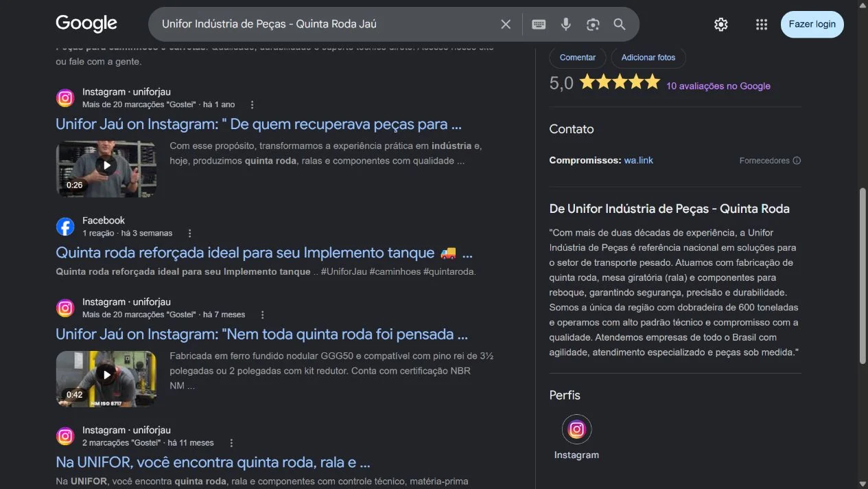
Task: Click the Adicionar fotos button
Action: pyautogui.click(x=648, y=58)
